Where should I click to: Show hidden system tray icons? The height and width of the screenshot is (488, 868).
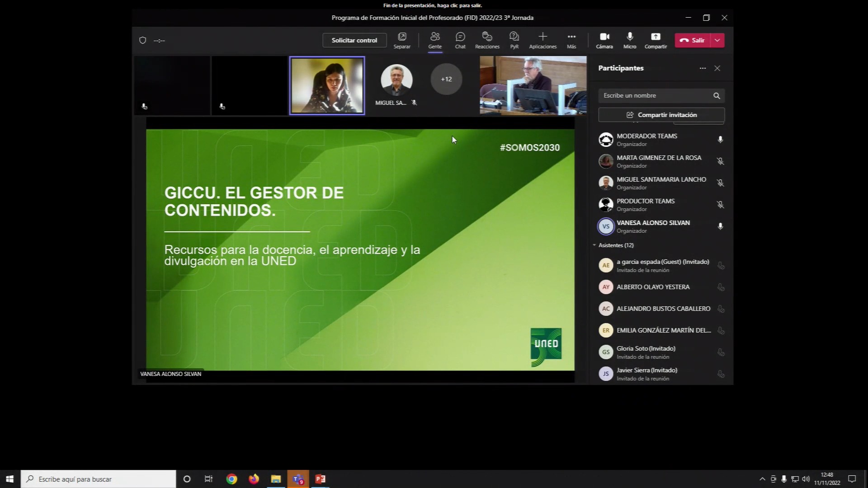tap(762, 479)
